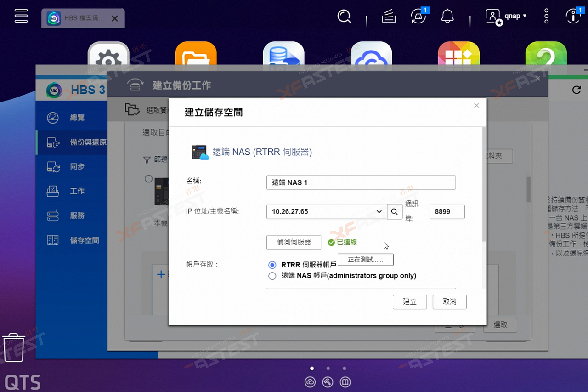Click the 遠端 NAS (RTRR 伺服器) heading text
Image resolution: width=588 pixels, height=392 pixels.
(x=262, y=152)
